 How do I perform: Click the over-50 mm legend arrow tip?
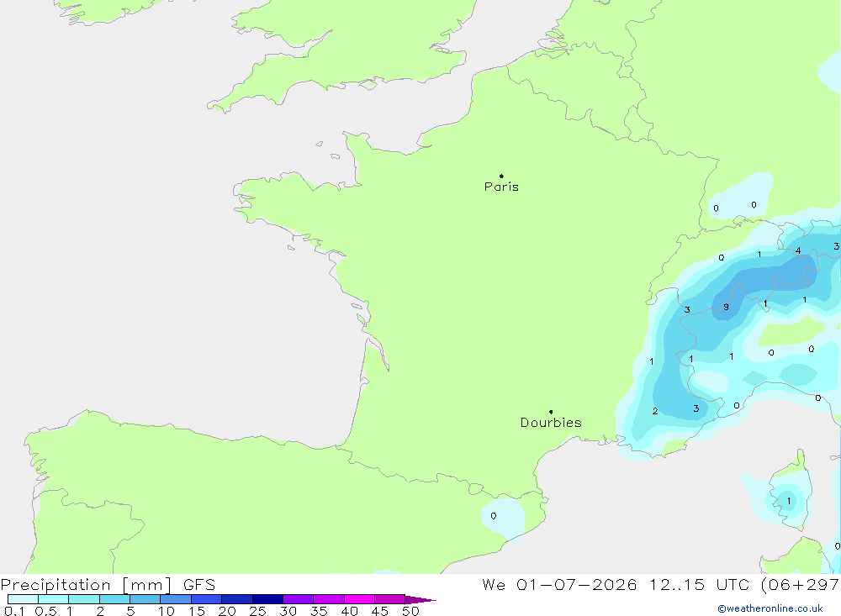tap(421, 600)
